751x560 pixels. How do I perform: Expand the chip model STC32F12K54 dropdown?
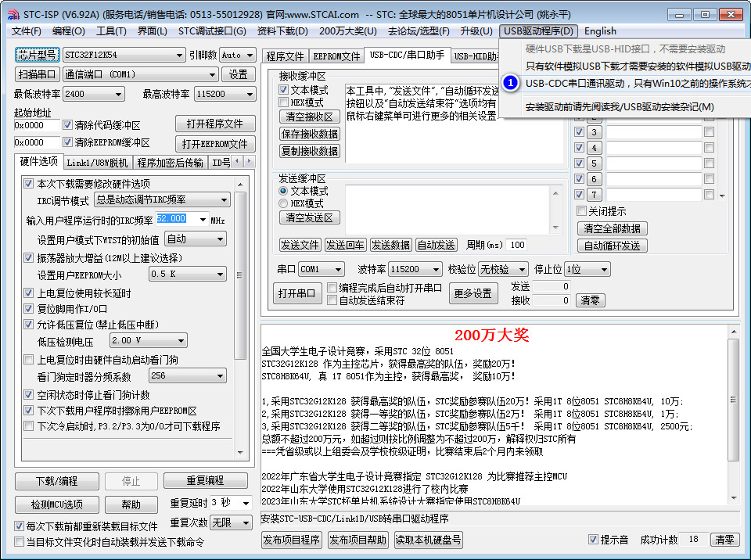tap(179, 55)
